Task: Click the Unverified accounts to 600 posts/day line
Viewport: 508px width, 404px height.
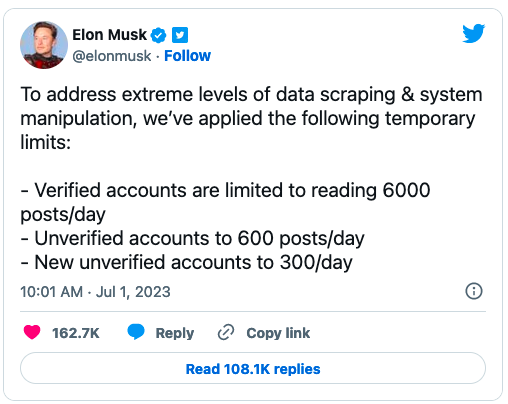Action: 192,239
